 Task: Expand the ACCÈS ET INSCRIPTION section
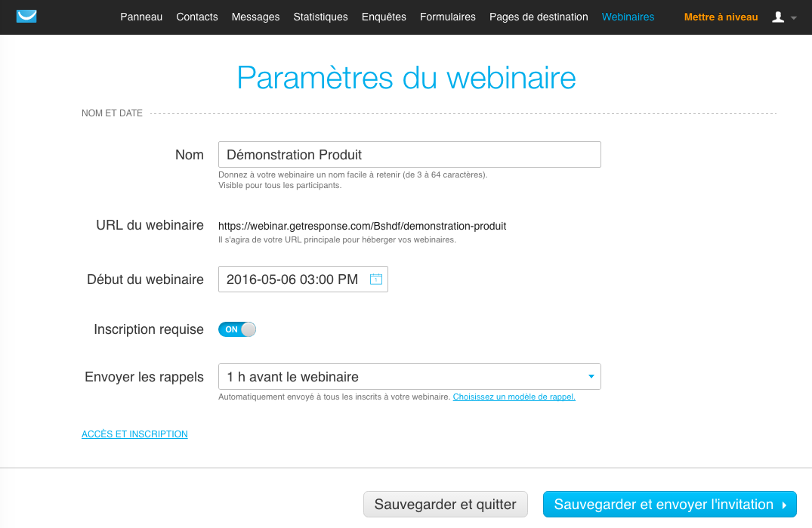coord(134,434)
